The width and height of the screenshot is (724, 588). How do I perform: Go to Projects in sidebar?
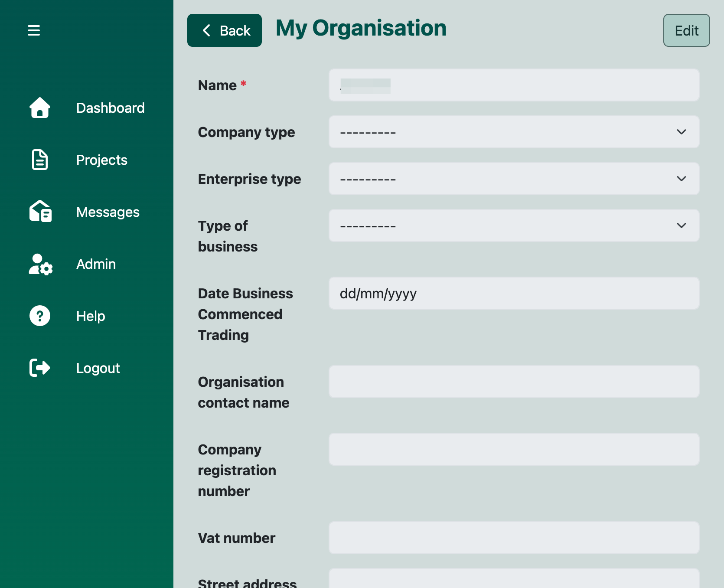(x=102, y=160)
